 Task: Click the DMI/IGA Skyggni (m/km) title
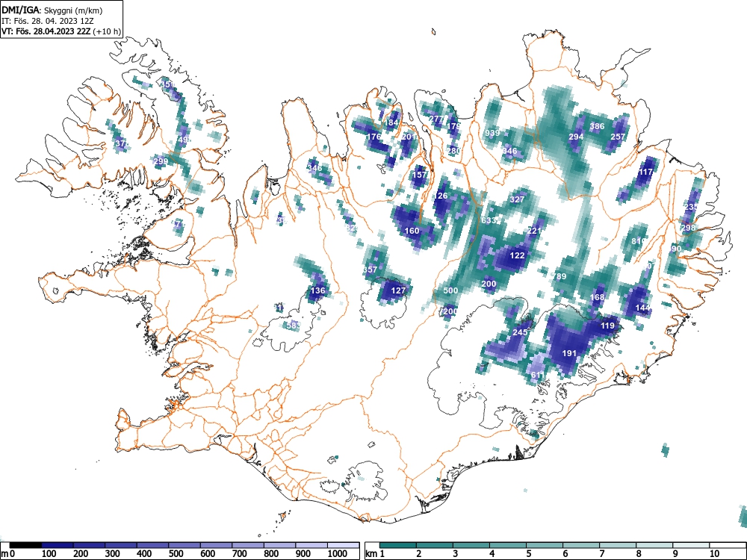[x=52, y=10]
